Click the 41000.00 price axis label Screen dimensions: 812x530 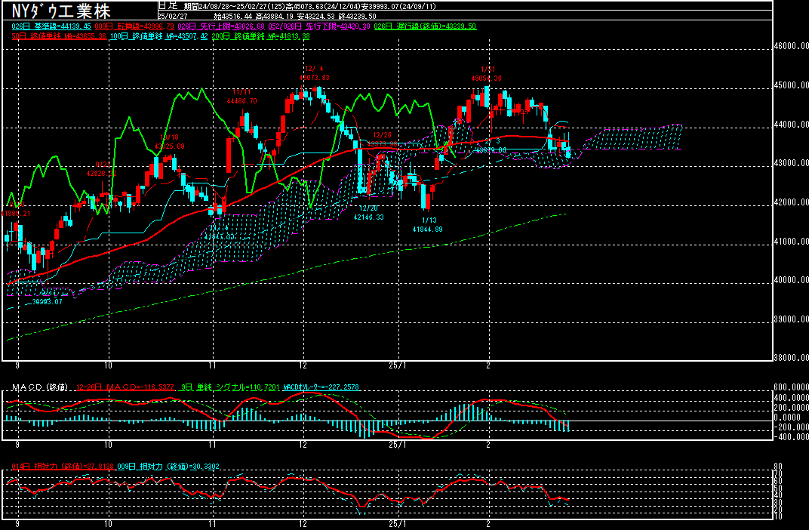coord(792,242)
